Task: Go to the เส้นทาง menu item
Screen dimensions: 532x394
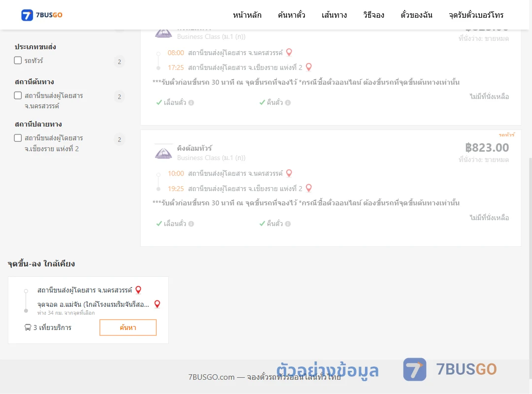Action: point(334,15)
